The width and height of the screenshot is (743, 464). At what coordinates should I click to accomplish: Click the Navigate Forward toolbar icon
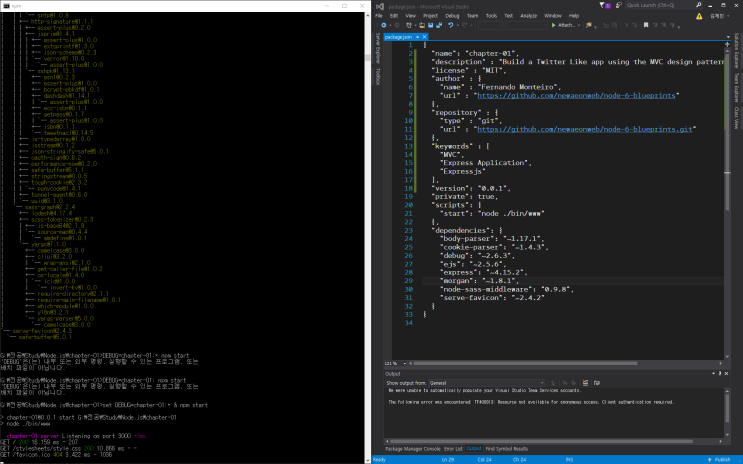(397, 25)
